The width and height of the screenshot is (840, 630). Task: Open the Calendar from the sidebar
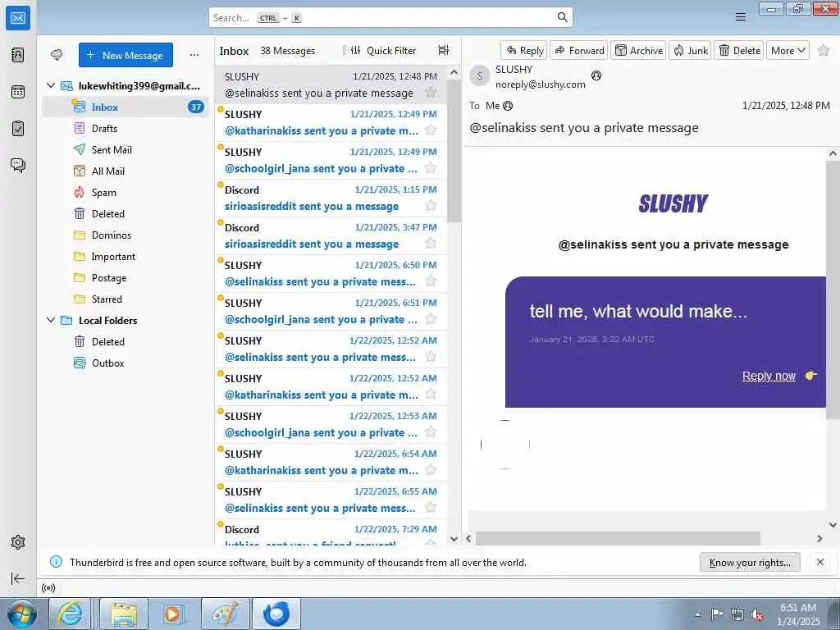pyautogui.click(x=18, y=92)
